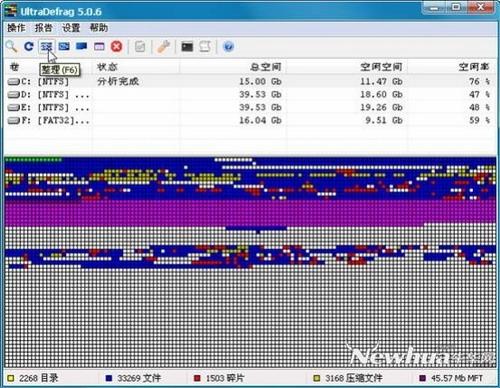The width and height of the screenshot is (500, 388).
Task: Click the full optimization solid blue icon
Action: [82, 46]
